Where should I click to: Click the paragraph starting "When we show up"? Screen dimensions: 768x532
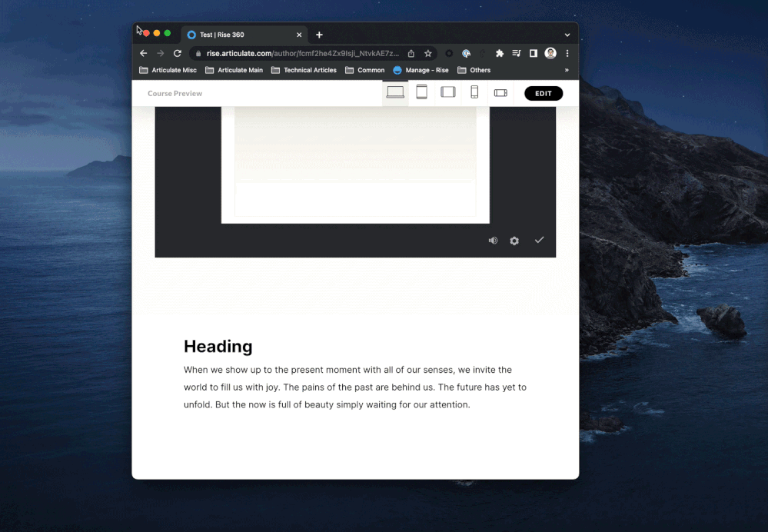click(x=355, y=387)
